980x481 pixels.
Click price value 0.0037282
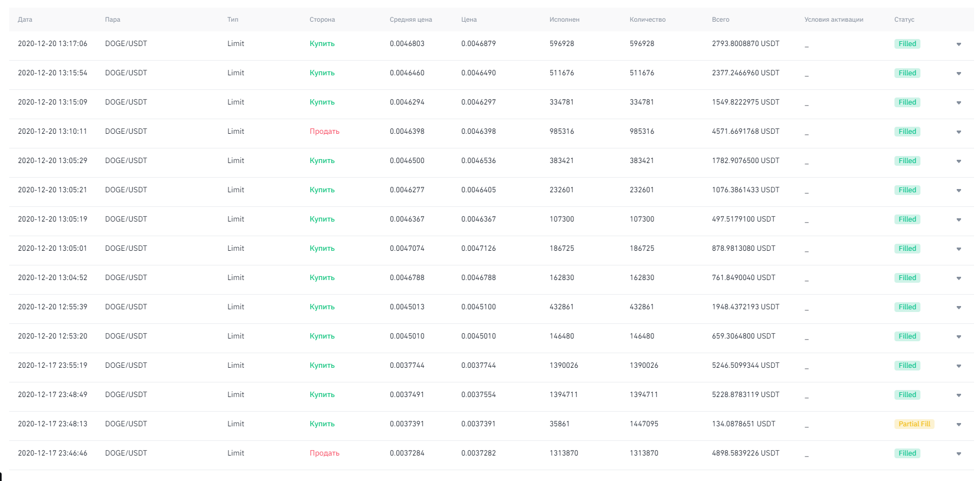(479, 453)
